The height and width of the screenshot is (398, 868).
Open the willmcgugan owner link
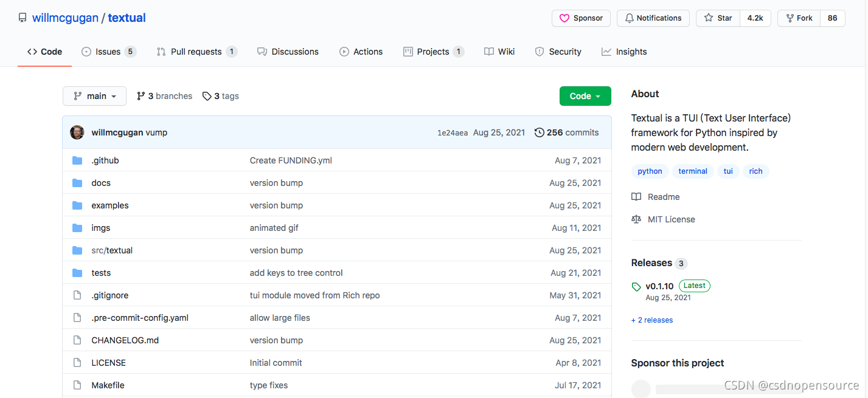point(65,18)
